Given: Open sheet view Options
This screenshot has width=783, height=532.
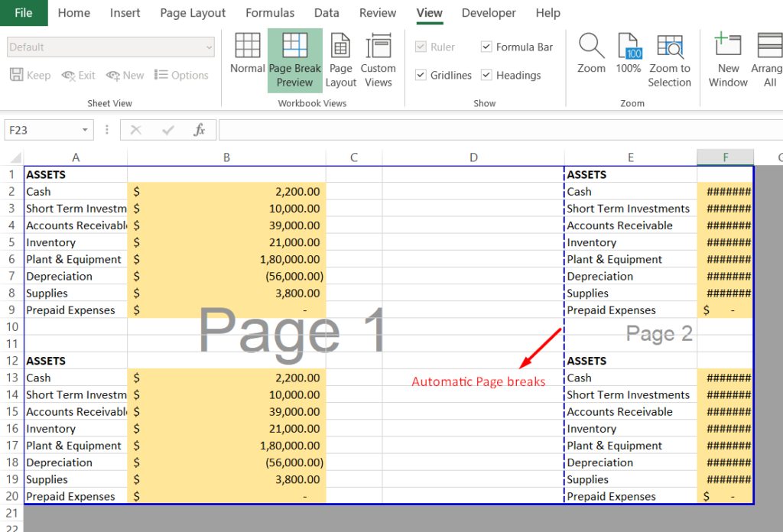Looking at the screenshot, I should [181, 75].
